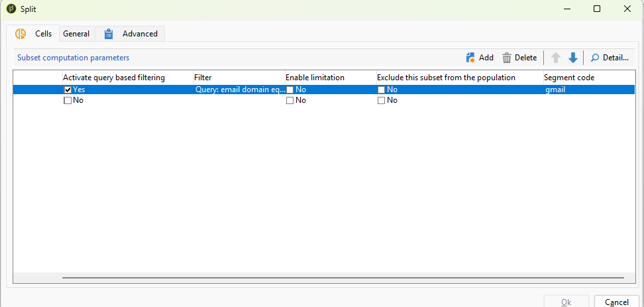Open Detail magnifier icon
This screenshot has height=307, width=644.
(595, 58)
